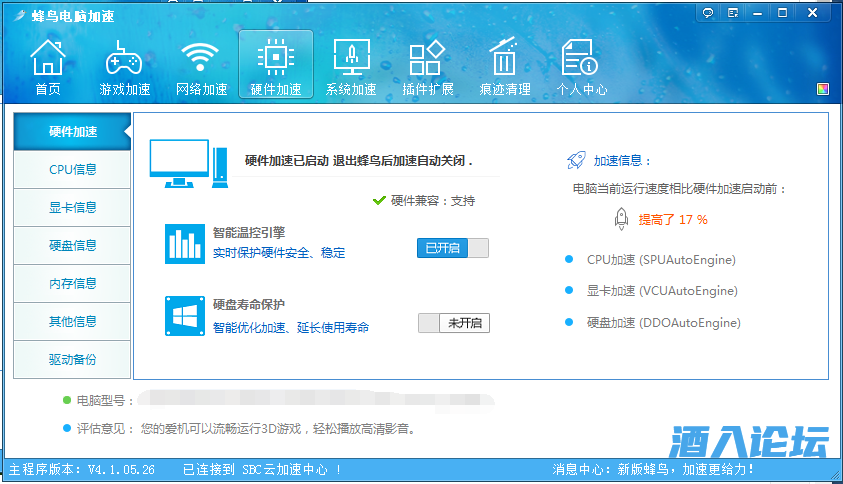Click 其他信息 in the sidebar
Viewport: 843px width, 484px height.
coord(72,322)
